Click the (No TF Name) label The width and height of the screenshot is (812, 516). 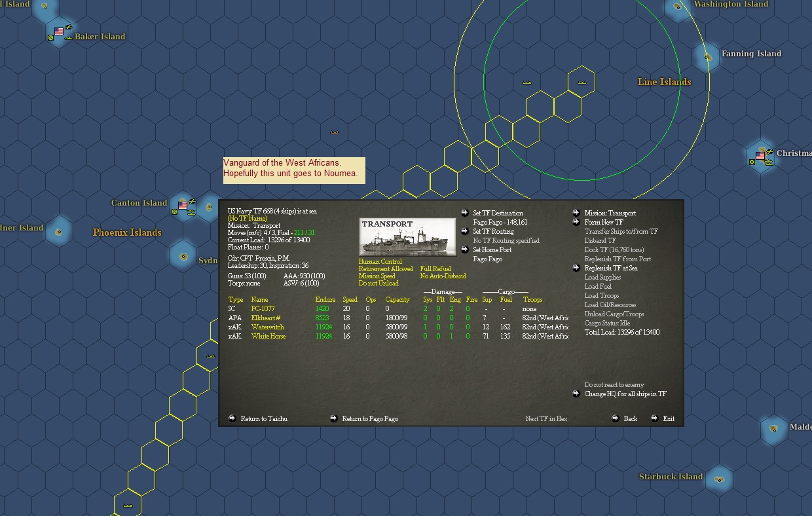click(x=248, y=218)
